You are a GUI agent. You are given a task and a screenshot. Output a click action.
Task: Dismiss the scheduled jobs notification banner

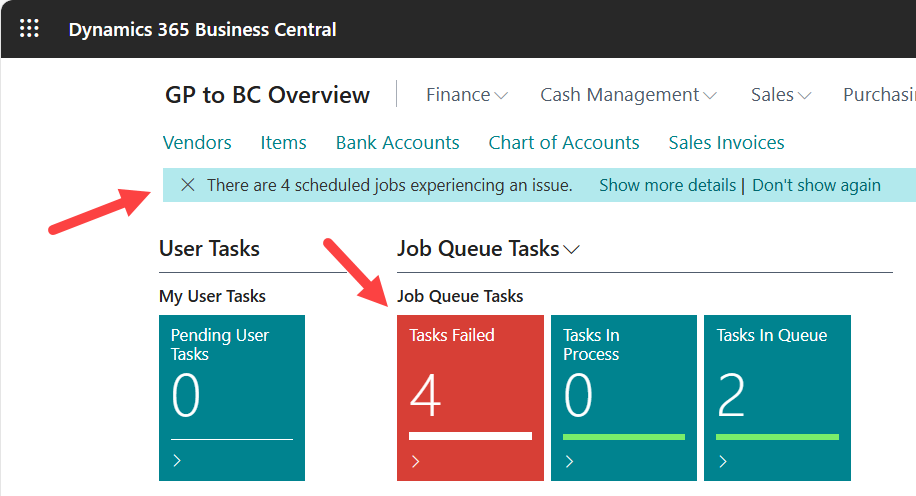pos(187,185)
